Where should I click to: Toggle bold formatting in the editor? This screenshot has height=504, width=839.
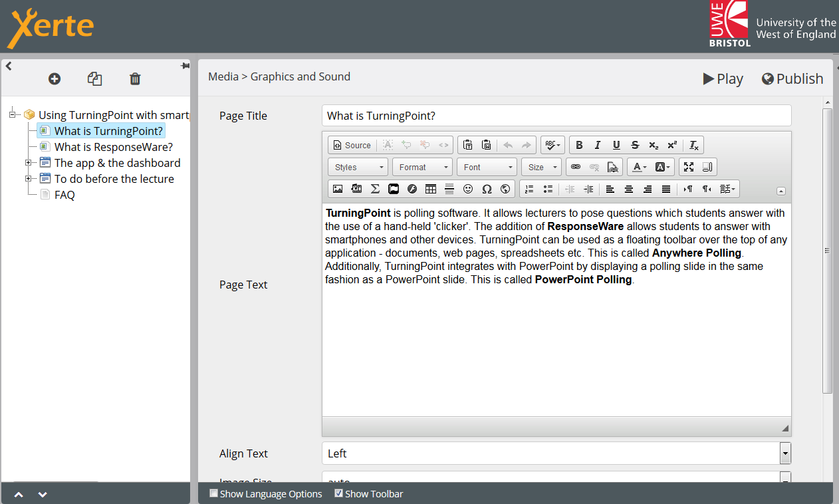point(579,145)
